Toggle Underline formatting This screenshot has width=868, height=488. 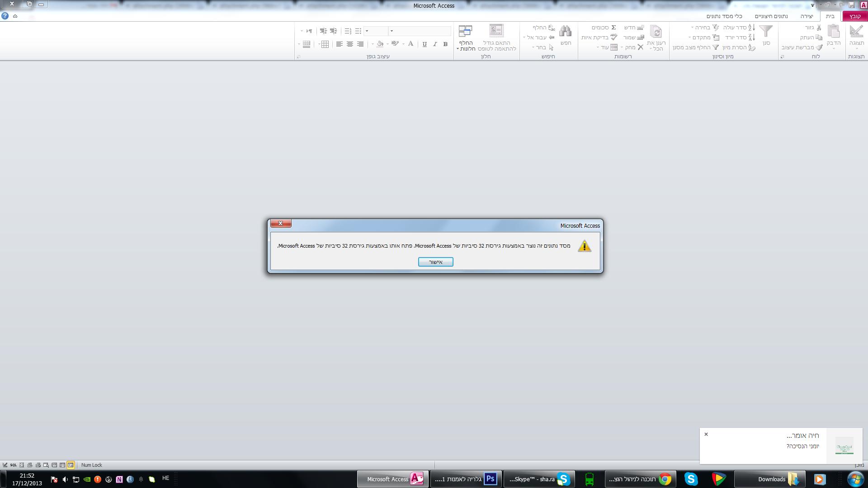tap(424, 44)
